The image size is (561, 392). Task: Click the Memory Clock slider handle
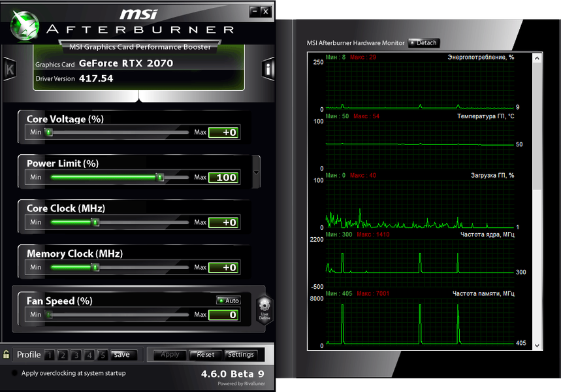(95, 267)
